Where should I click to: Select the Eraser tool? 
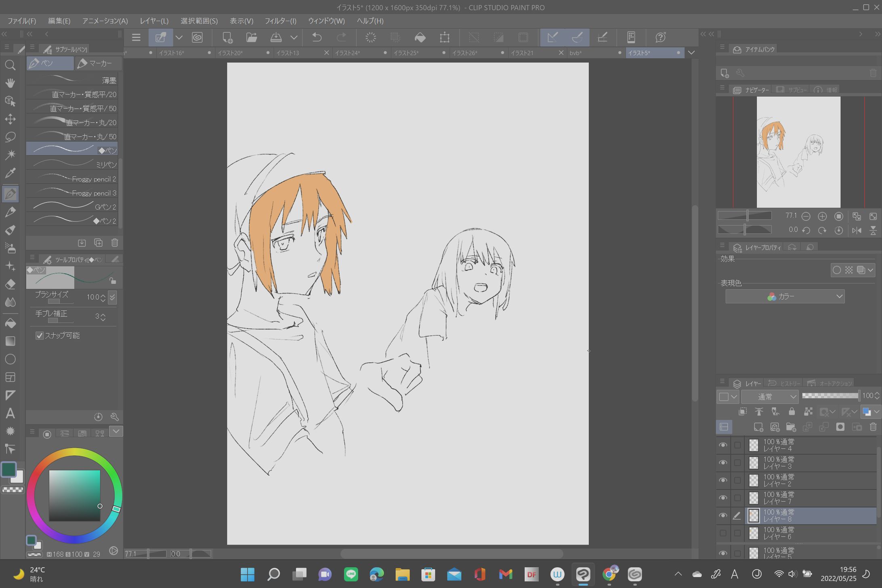pyautogui.click(x=10, y=284)
